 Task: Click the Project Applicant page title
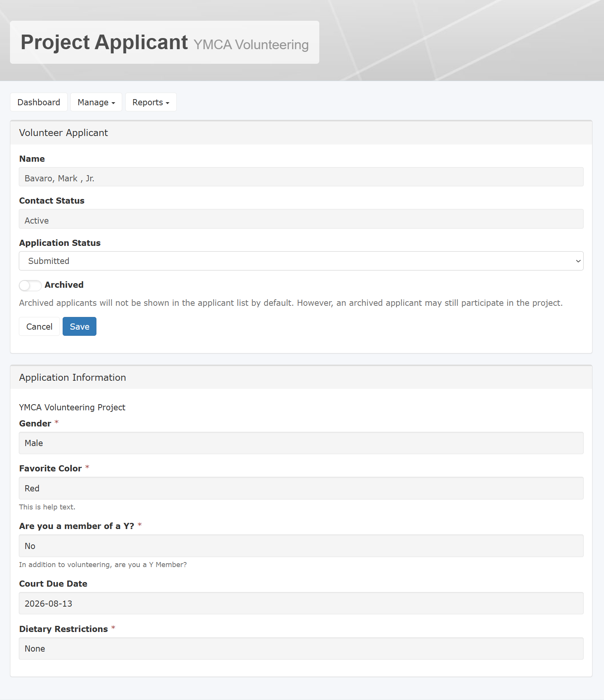point(104,42)
